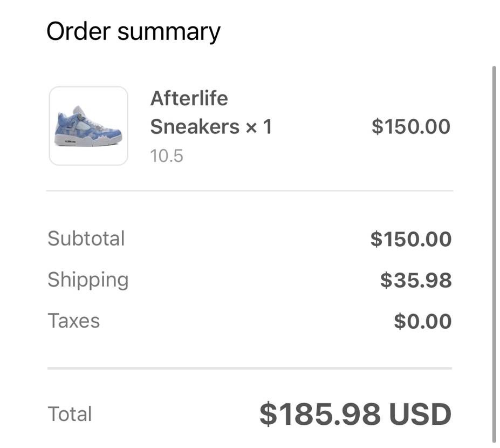500x448 pixels.
Task: Click the 10.5 shoe size text
Action: [167, 156]
